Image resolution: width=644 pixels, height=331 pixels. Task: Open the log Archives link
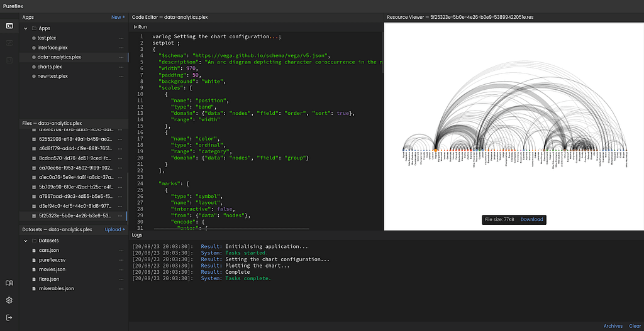613,326
